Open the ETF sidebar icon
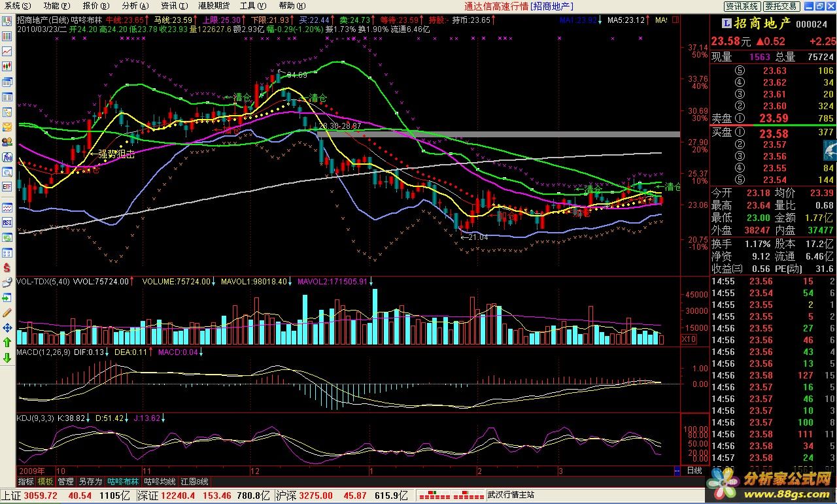 coord(7,187)
